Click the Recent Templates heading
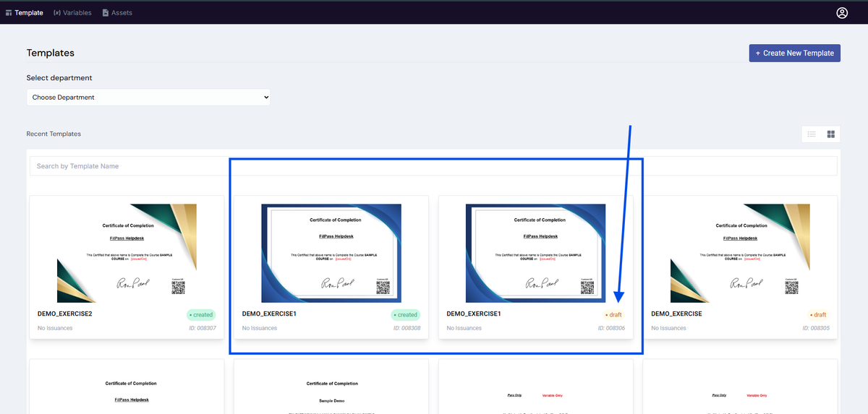Image resolution: width=868 pixels, height=414 pixels. click(x=54, y=134)
